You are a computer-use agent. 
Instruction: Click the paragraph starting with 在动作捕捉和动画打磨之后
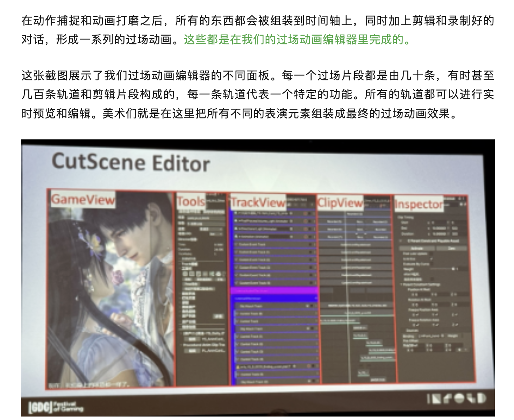tap(258, 30)
